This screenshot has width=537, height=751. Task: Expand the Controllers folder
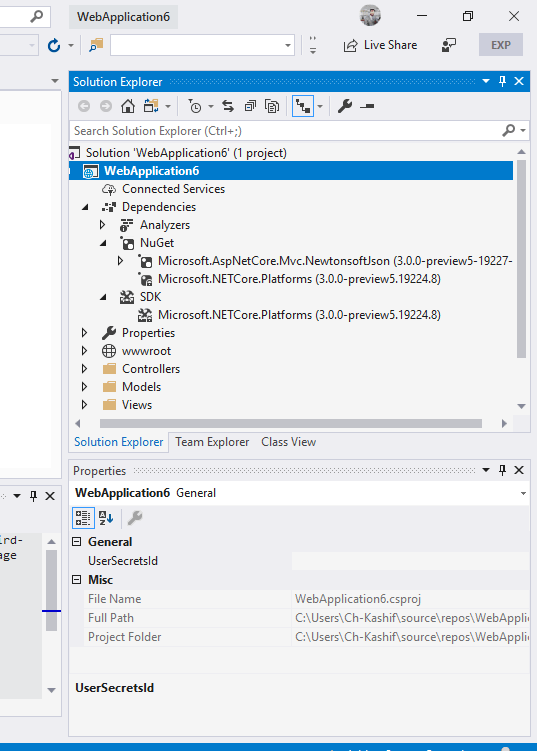coord(85,369)
